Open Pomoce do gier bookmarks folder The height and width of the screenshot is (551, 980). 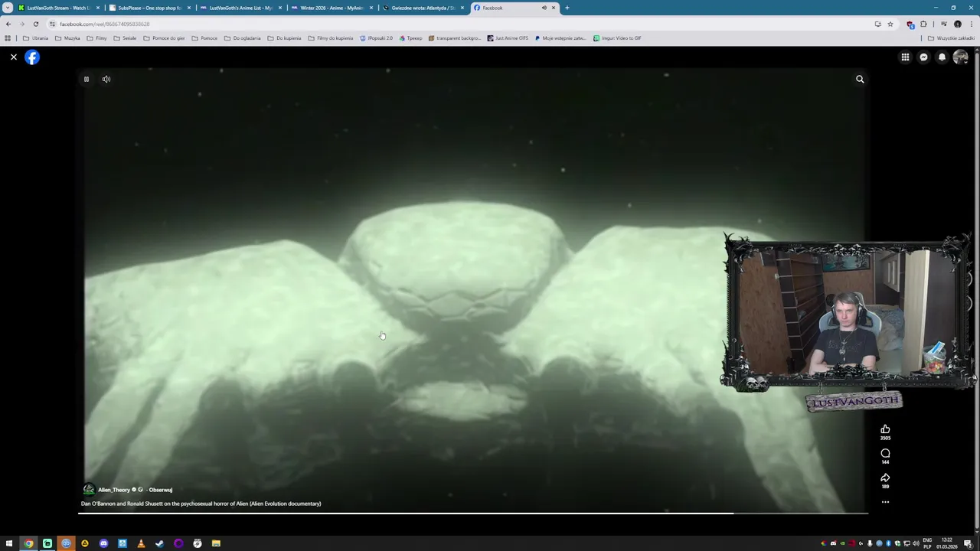(164, 37)
